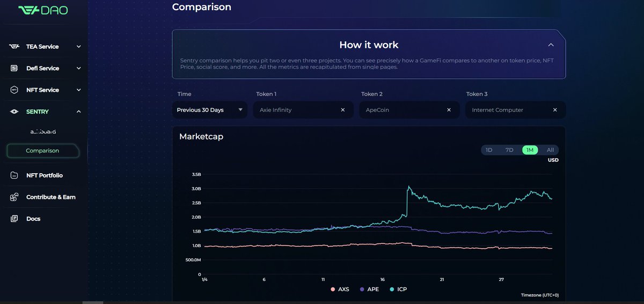The height and width of the screenshot is (304, 644).
Task: Click the ICP teal legend dot
Action: 391,289
